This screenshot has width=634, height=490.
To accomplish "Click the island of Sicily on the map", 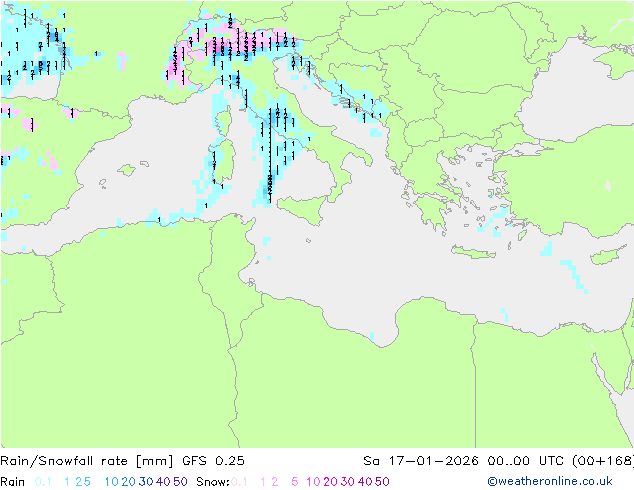I will pyautogui.click(x=305, y=208).
